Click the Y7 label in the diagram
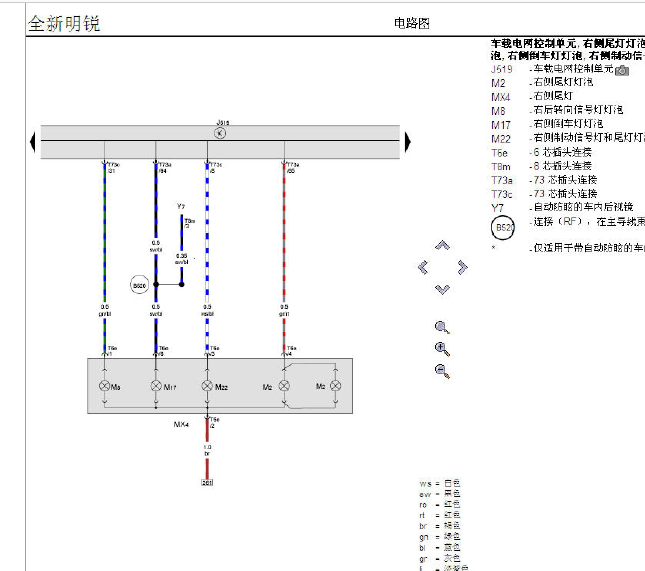 181,206
